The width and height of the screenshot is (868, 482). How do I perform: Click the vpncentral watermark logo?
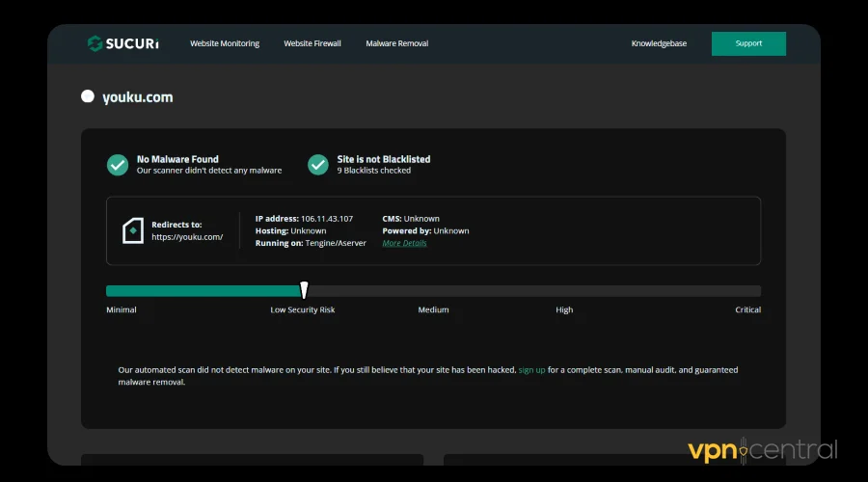pyautogui.click(x=762, y=450)
